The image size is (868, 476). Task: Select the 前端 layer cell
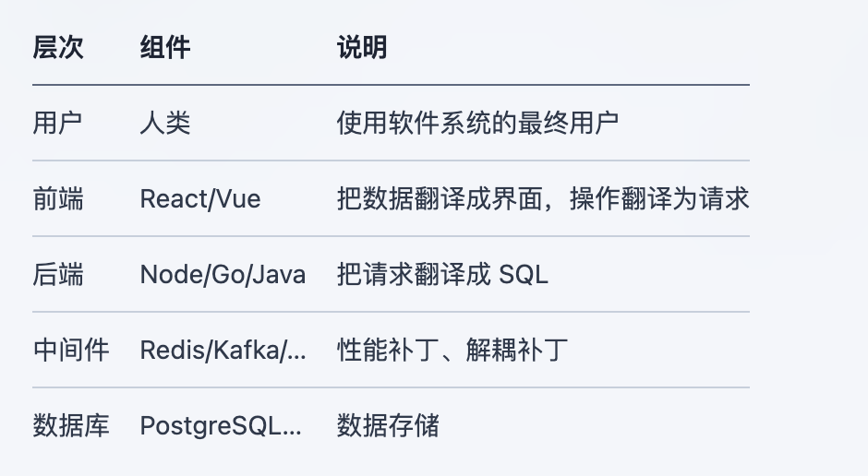[x=58, y=198]
